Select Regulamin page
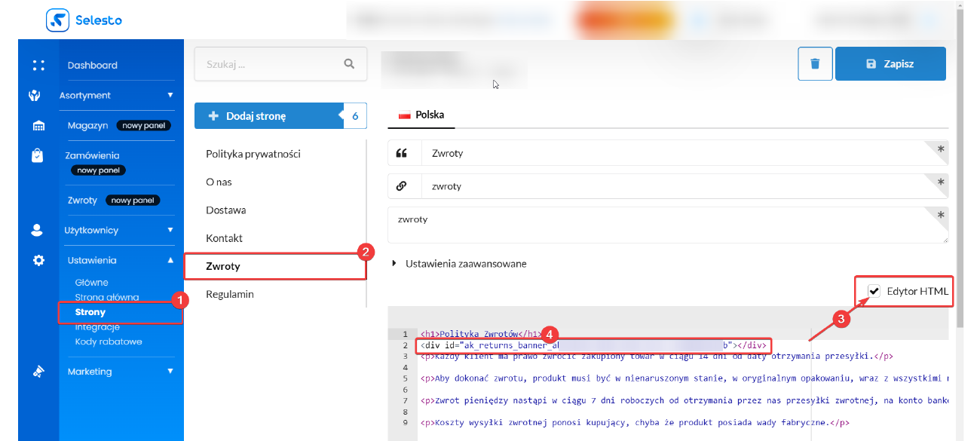 (x=230, y=294)
